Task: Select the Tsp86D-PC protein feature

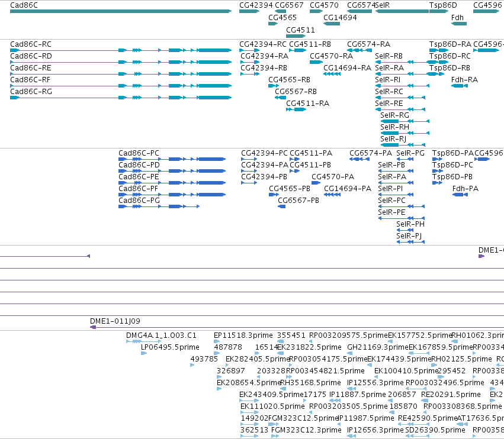Action: point(438,171)
